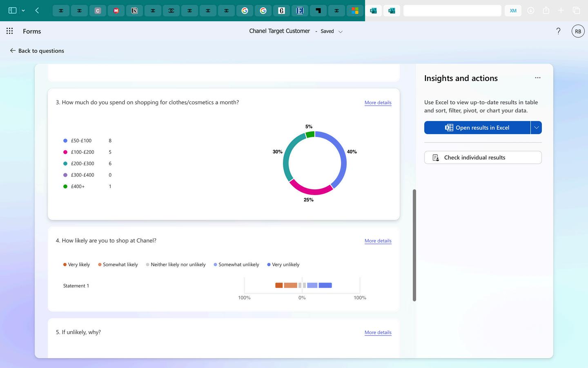
Task: Click the £400+ legend color dot
Action: (65, 186)
